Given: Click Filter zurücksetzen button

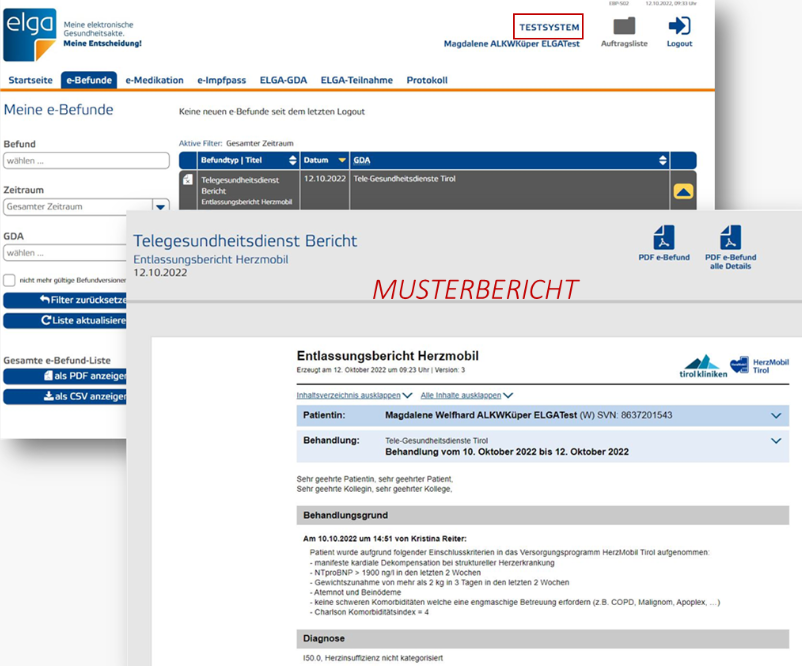Looking at the screenshot, I should 65,300.
